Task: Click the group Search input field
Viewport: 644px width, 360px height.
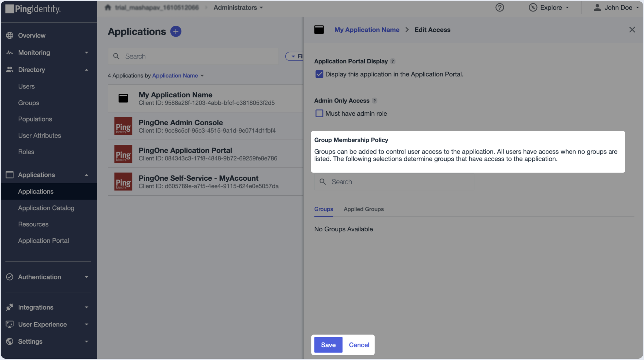Action: coord(394,182)
